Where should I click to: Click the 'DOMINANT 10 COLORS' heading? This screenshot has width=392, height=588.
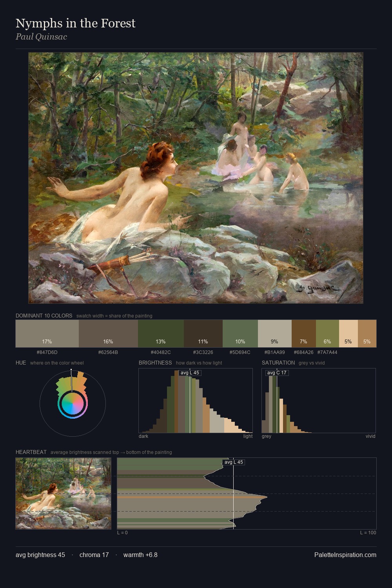44,316
